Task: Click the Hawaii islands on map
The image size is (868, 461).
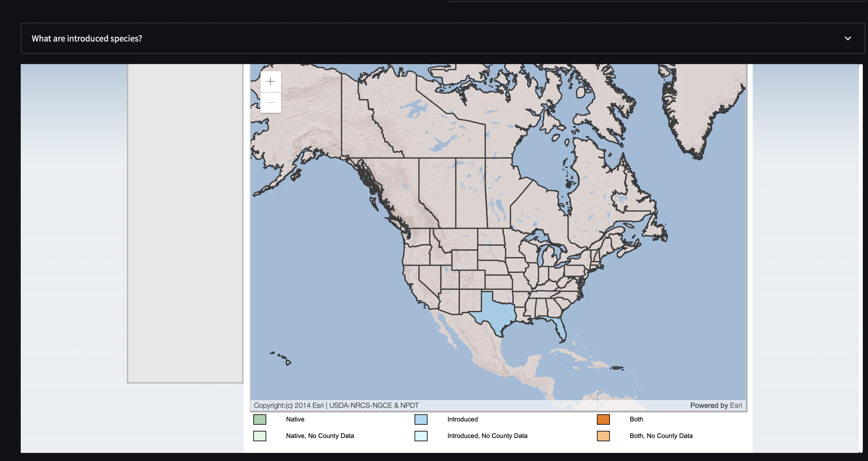Action: pos(288,362)
